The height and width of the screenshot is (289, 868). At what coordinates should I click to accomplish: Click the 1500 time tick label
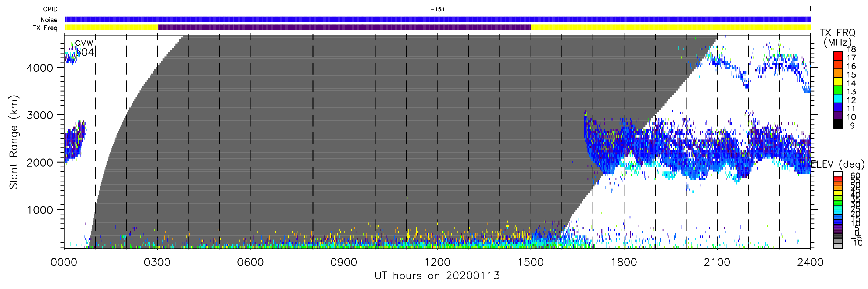pos(531,263)
